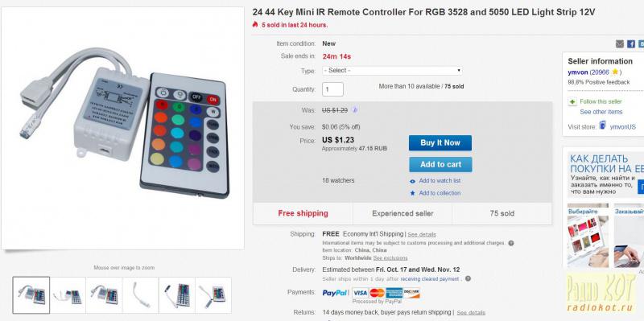Click the main product image to enlarge
The width and height of the screenshot is (644, 321).
123,128
